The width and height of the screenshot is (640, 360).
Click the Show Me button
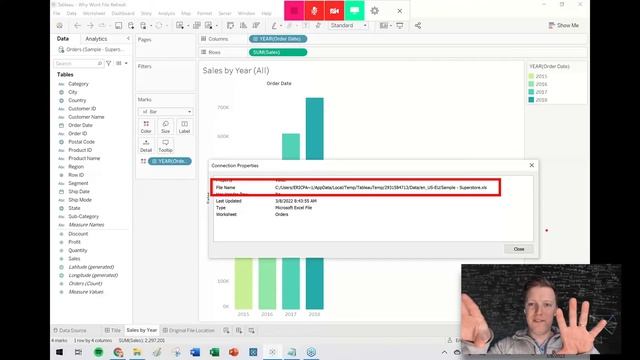564,25
